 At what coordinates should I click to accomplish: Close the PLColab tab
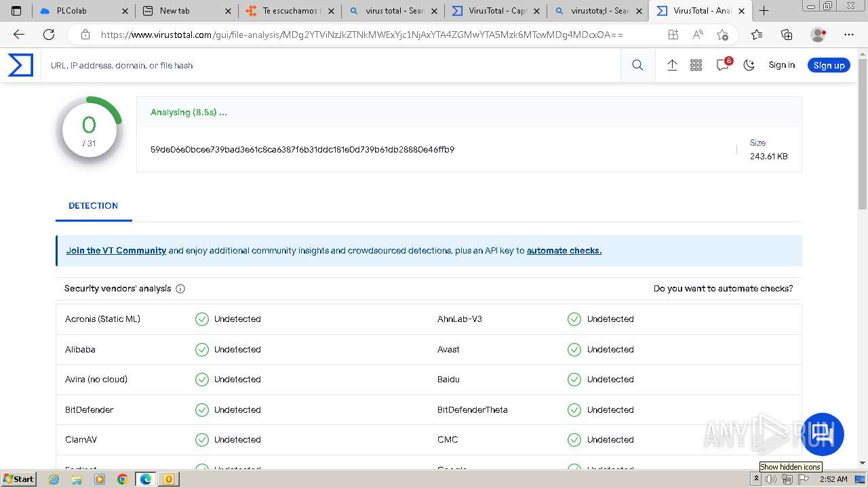124,11
